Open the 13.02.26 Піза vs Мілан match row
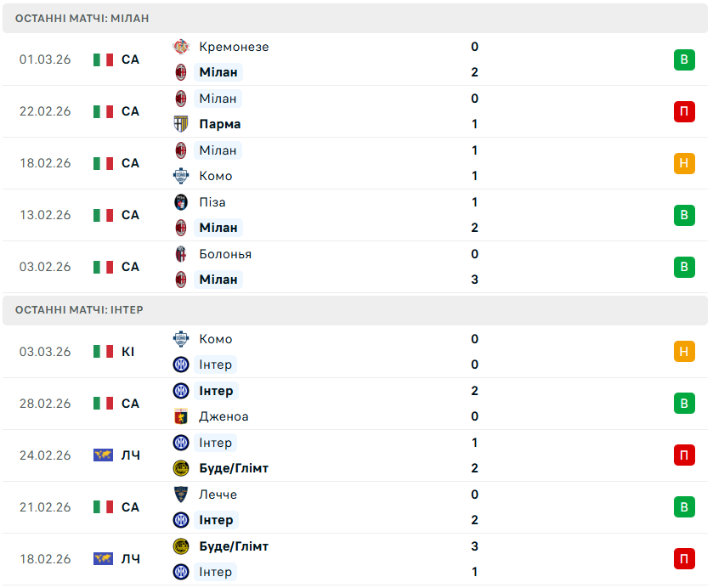The image size is (713, 588). click(x=355, y=215)
